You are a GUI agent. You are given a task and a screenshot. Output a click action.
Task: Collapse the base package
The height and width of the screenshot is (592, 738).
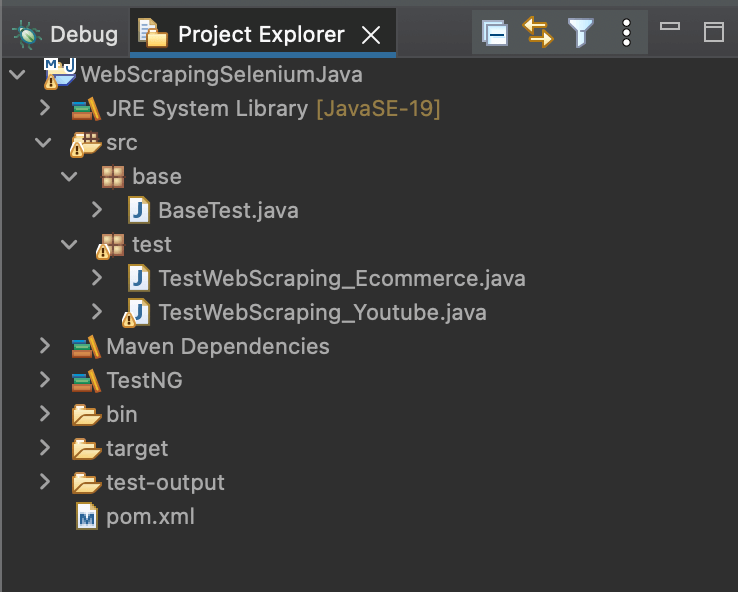70,176
